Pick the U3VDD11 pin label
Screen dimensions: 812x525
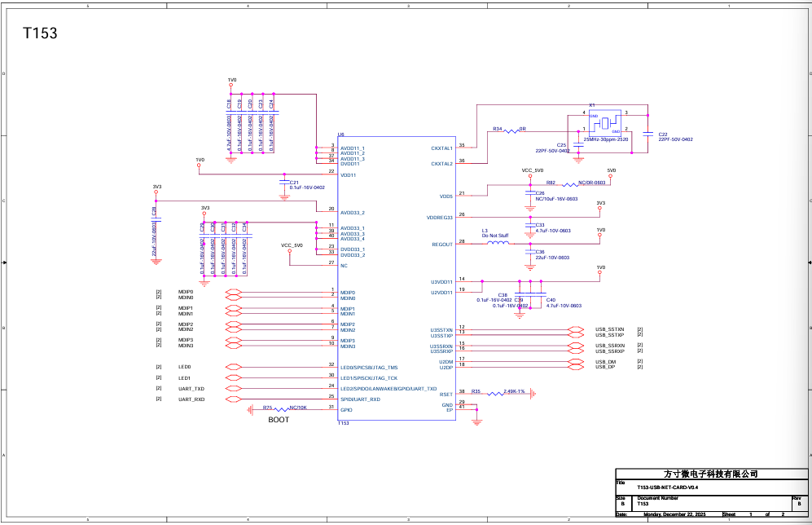pyautogui.click(x=441, y=282)
